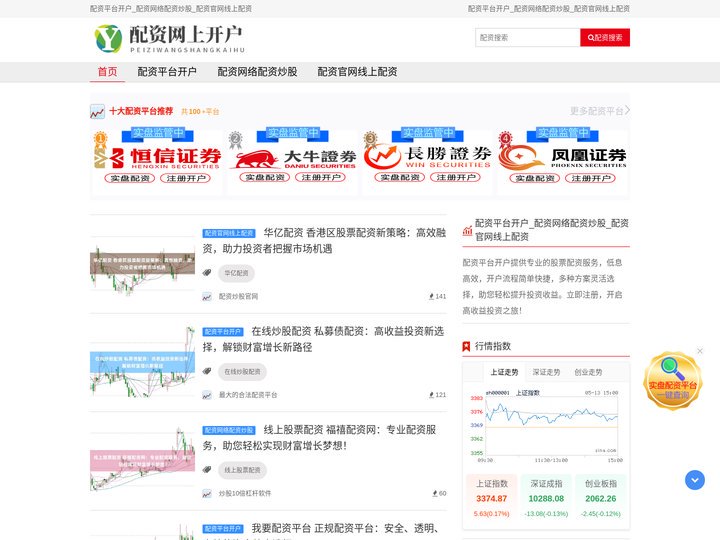Click the source icon beside 炒股10倍杠杆软件

(x=207, y=494)
